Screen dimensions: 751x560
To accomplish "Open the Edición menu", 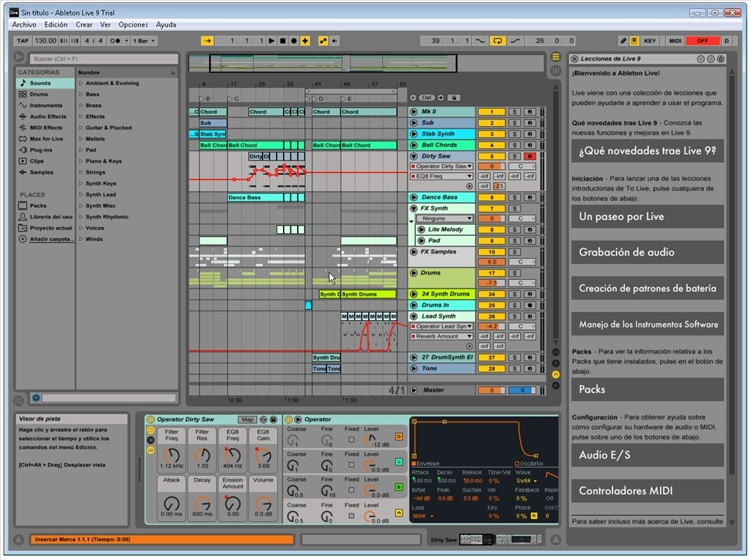I will (56, 24).
